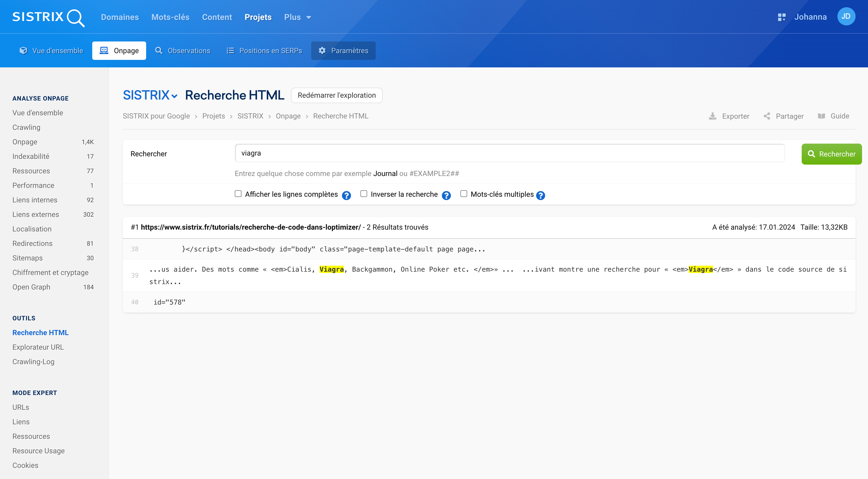Viewport: 868px width, 479px height.
Task: Open the result URL recherche-de-code-dans-loptimizer
Action: point(251,227)
